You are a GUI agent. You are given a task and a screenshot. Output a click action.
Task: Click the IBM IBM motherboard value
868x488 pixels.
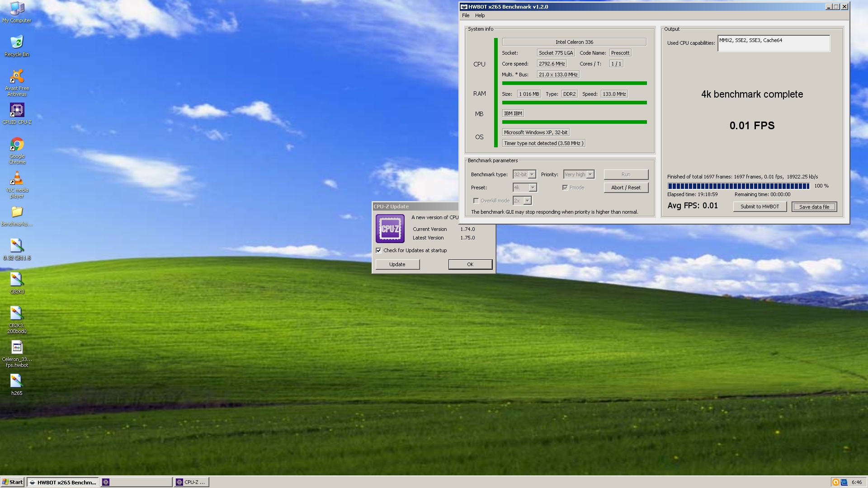pos(513,113)
